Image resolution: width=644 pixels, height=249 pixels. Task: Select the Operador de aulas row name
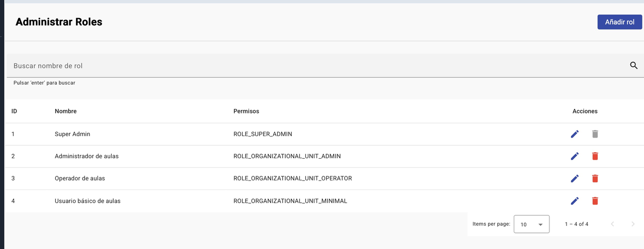(79, 178)
